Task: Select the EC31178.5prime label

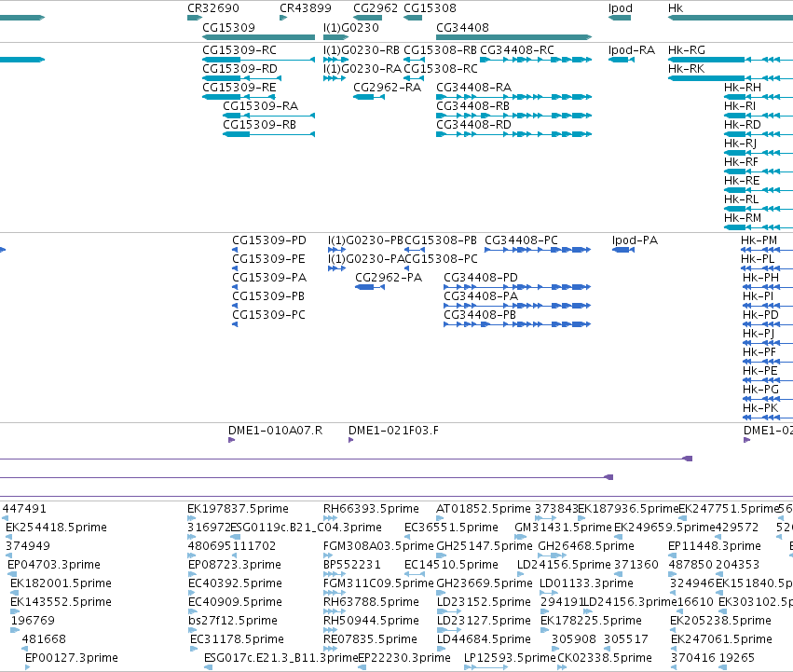Action: tap(238, 639)
